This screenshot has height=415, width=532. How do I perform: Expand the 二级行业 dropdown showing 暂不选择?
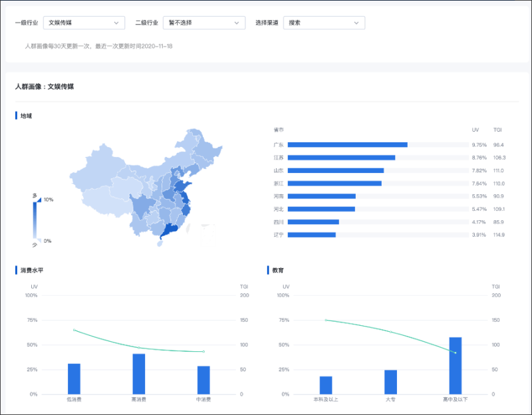click(x=204, y=23)
